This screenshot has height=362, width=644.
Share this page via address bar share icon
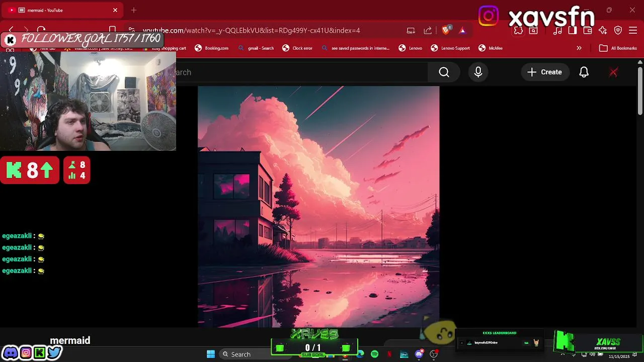click(428, 31)
